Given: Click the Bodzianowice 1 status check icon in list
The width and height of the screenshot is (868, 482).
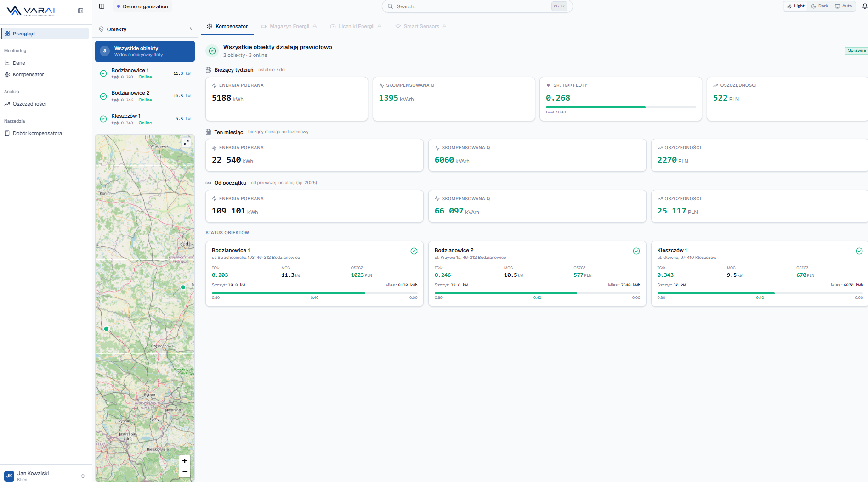Looking at the screenshot, I should point(103,73).
